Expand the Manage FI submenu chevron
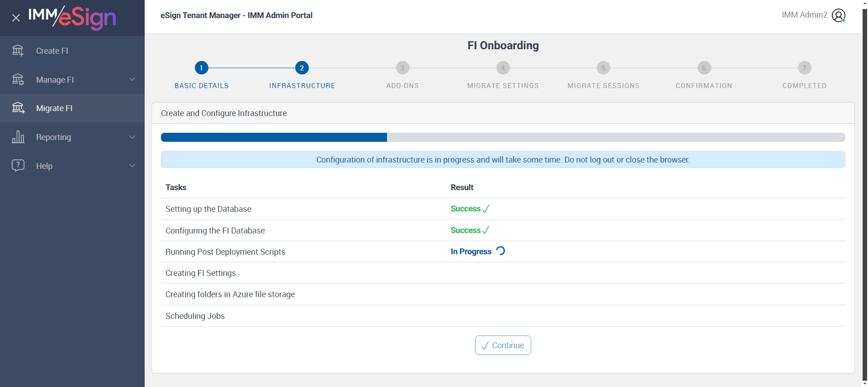868x387 pixels. point(132,79)
